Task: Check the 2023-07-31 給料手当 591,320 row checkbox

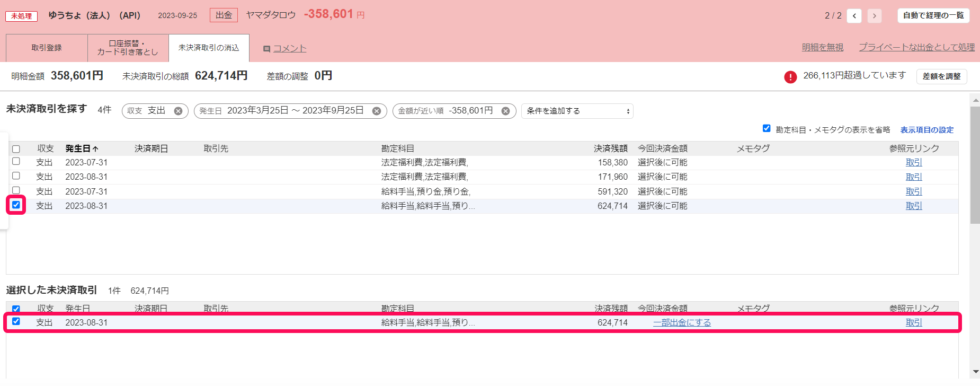Action: 16,190
